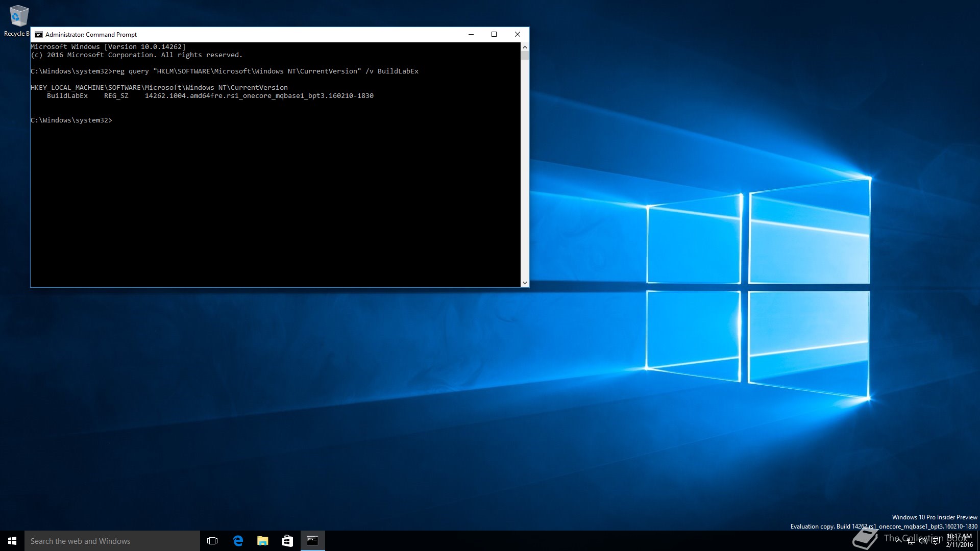Screen dimensions: 980x551
Task: Open Task View from the taskbar
Action: [212, 541]
